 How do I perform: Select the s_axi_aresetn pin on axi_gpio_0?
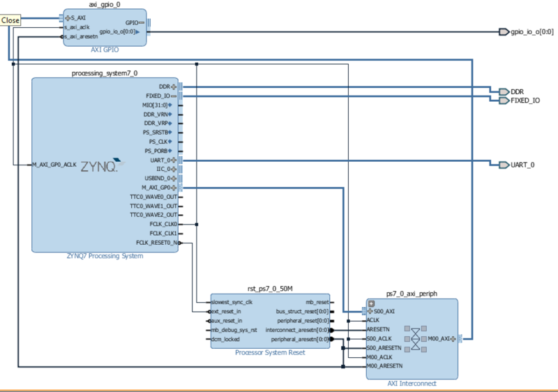pyautogui.click(x=81, y=36)
